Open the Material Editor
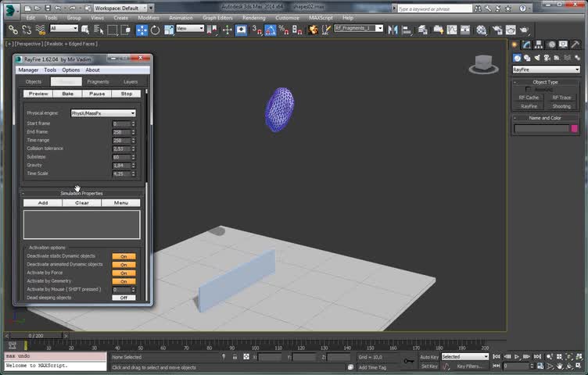The image size is (588, 375). (482, 30)
